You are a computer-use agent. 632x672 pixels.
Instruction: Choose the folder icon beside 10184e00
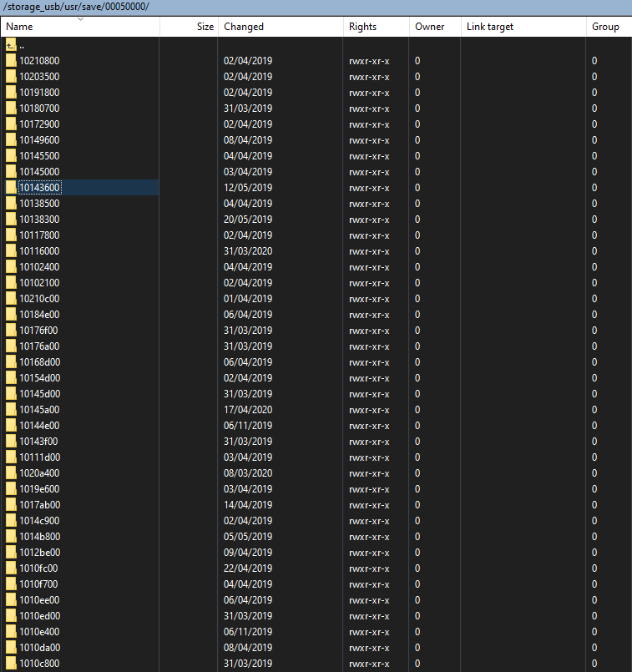coord(11,315)
